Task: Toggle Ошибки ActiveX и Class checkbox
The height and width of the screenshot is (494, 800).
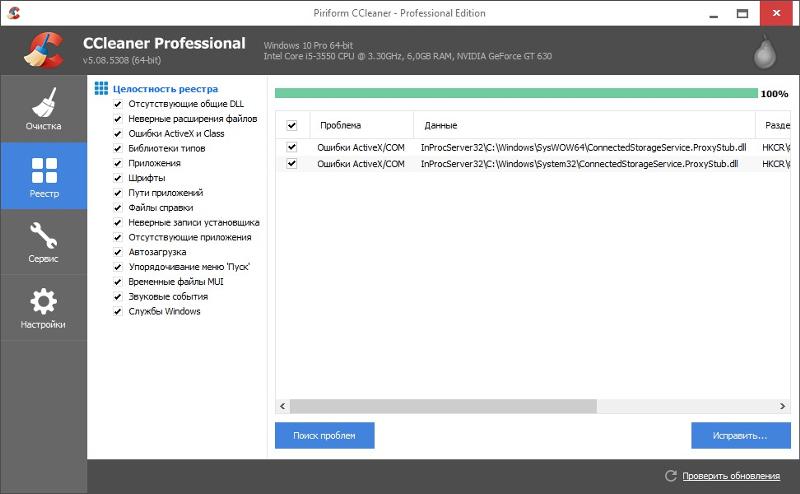Action: 118,134
